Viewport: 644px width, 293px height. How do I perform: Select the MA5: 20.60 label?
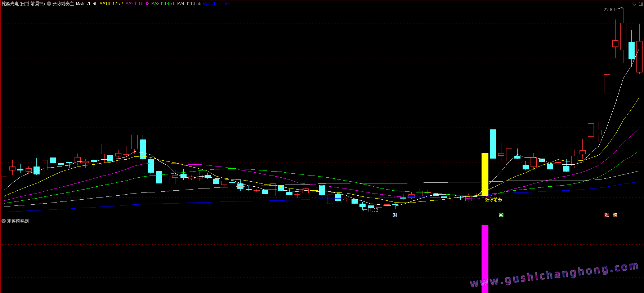86,4
